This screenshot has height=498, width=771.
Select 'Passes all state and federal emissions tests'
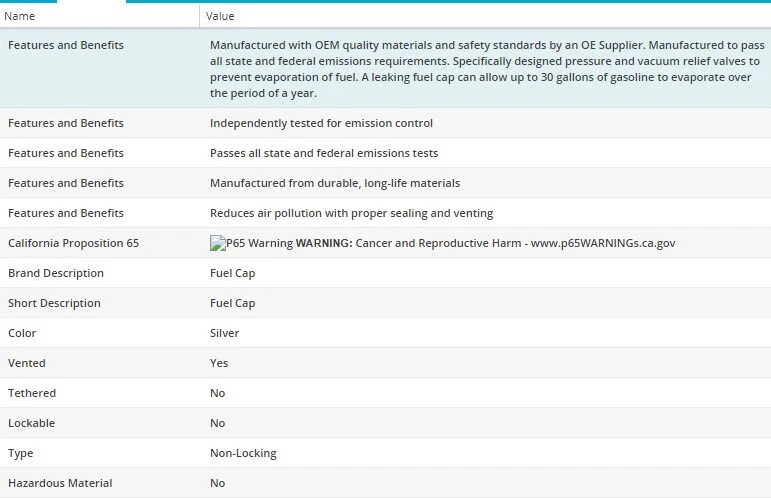click(324, 153)
